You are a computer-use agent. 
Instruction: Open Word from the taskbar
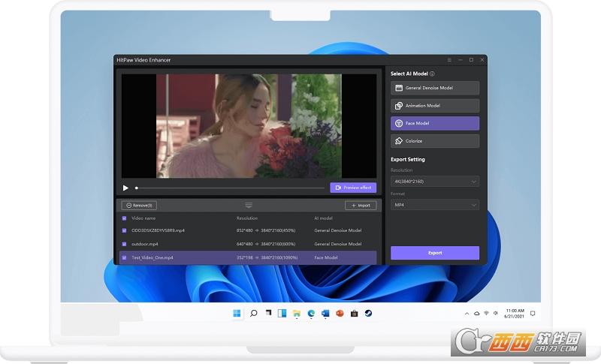point(325,314)
